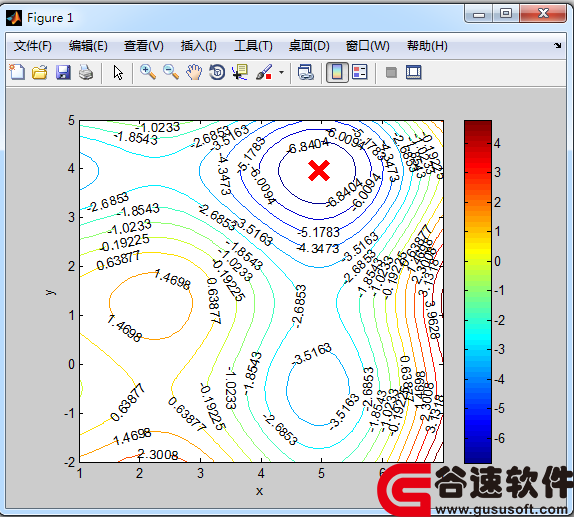Activate the Pan hand tool
Screen dimensions: 574x517
coord(194,72)
